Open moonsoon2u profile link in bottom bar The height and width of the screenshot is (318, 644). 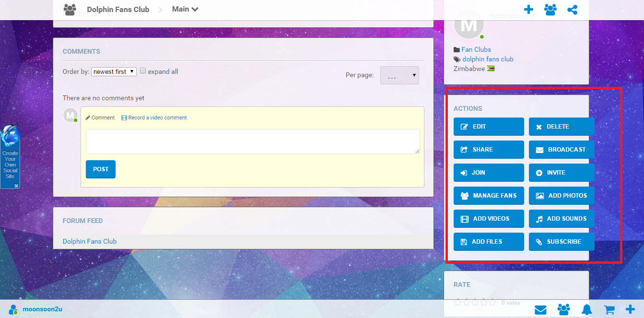point(42,309)
